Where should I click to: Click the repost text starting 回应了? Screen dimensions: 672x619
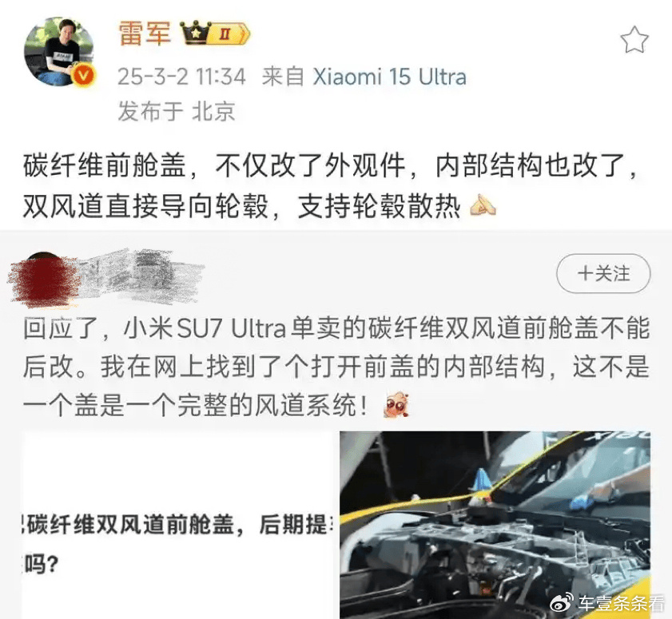[336, 367]
